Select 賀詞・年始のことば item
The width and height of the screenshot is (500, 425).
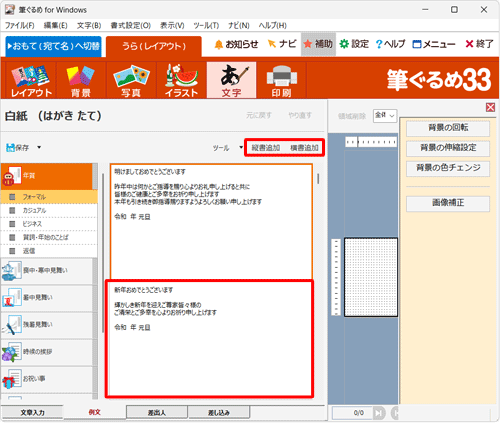pos(49,237)
